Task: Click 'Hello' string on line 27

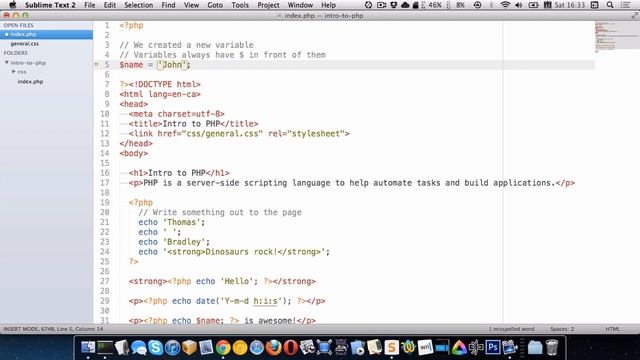Action: click(x=237, y=281)
